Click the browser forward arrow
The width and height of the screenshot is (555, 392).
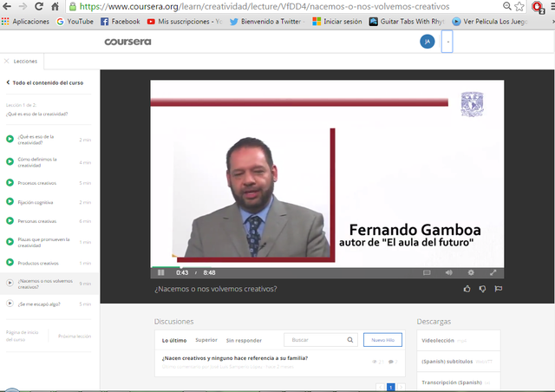click(23, 6)
